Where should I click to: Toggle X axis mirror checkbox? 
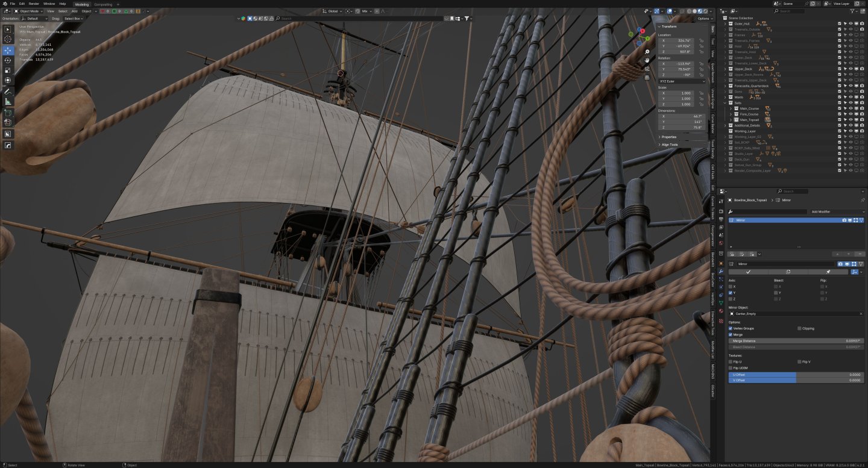point(731,287)
